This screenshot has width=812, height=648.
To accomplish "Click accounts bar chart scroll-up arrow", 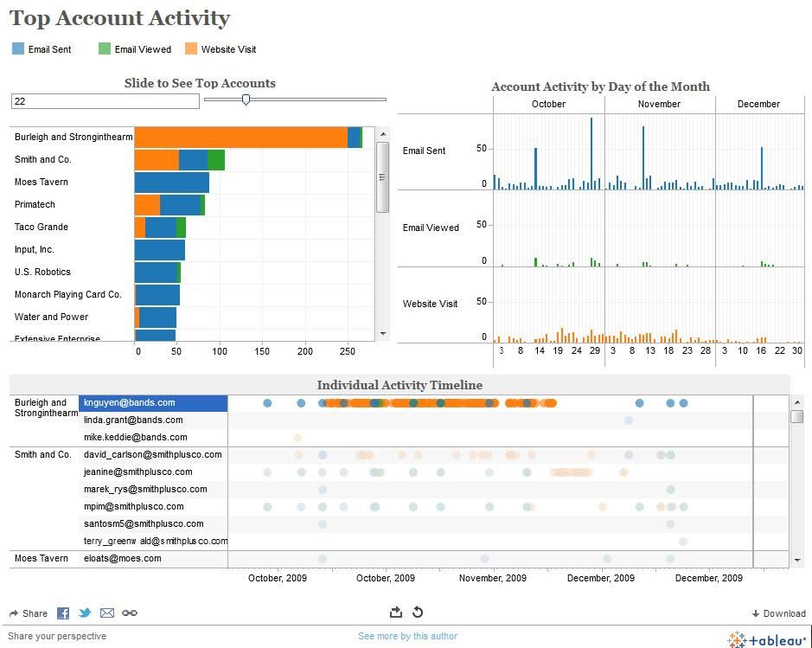I will pos(383,134).
